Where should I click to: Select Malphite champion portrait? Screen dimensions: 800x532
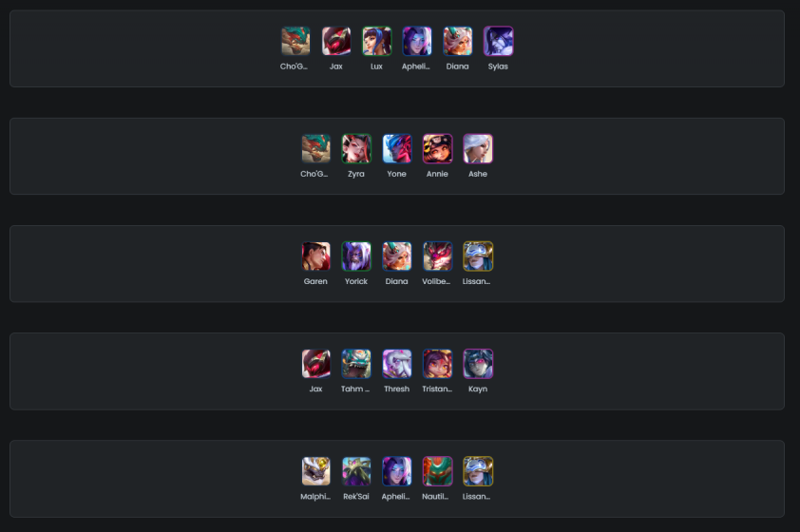pyautogui.click(x=315, y=471)
